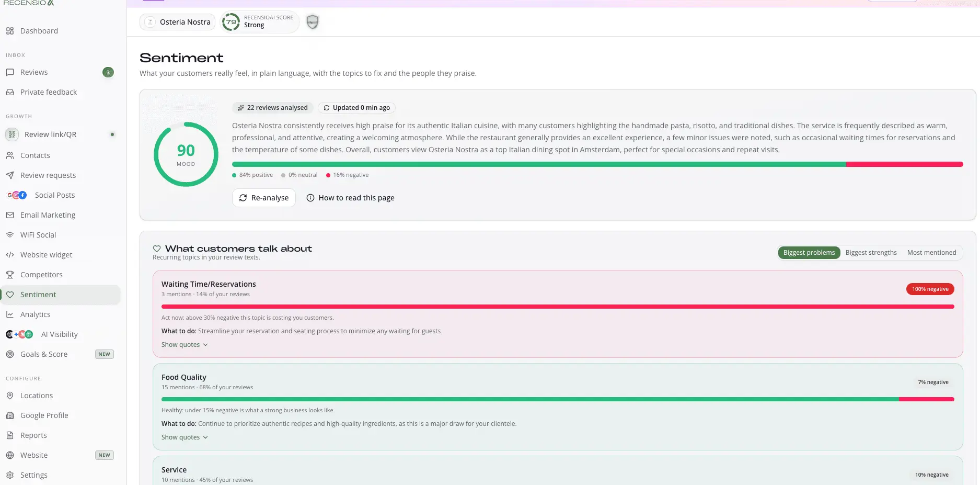This screenshot has height=485, width=980.
Task: Open the Dashboard grid icon
Action: tap(10, 31)
